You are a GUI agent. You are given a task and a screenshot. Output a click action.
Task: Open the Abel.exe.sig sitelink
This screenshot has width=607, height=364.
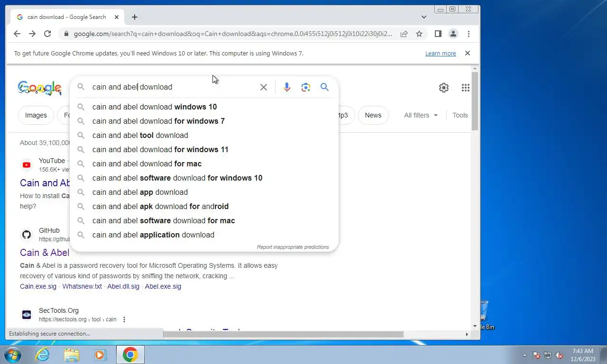(x=163, y=286)
